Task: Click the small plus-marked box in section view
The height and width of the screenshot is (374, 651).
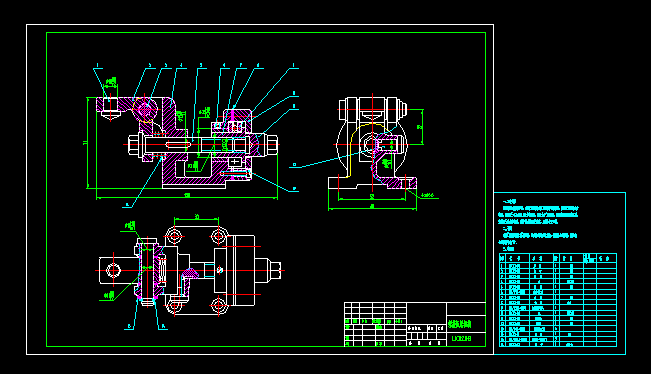Action: [x=235, y=161]
